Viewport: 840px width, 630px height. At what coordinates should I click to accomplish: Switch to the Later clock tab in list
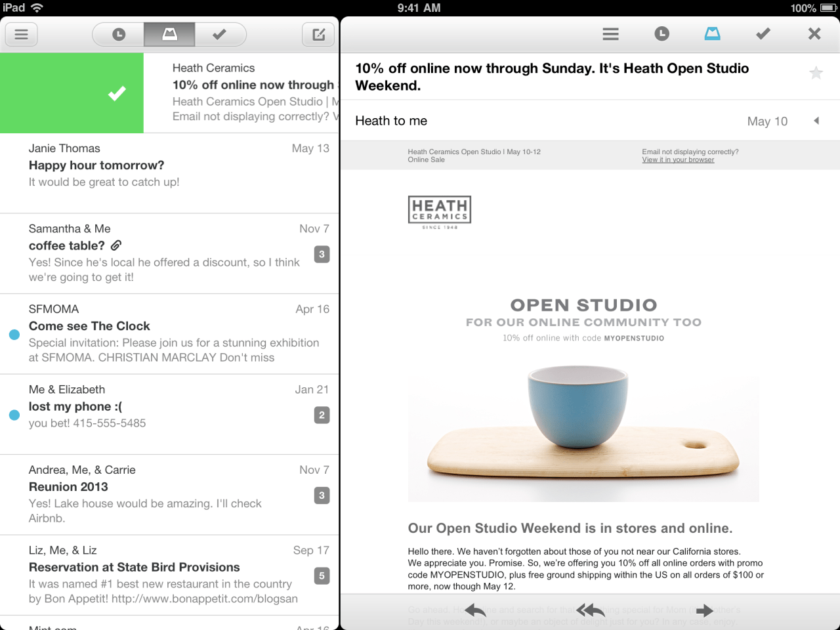pyautogui.click(x=119, y=34)
